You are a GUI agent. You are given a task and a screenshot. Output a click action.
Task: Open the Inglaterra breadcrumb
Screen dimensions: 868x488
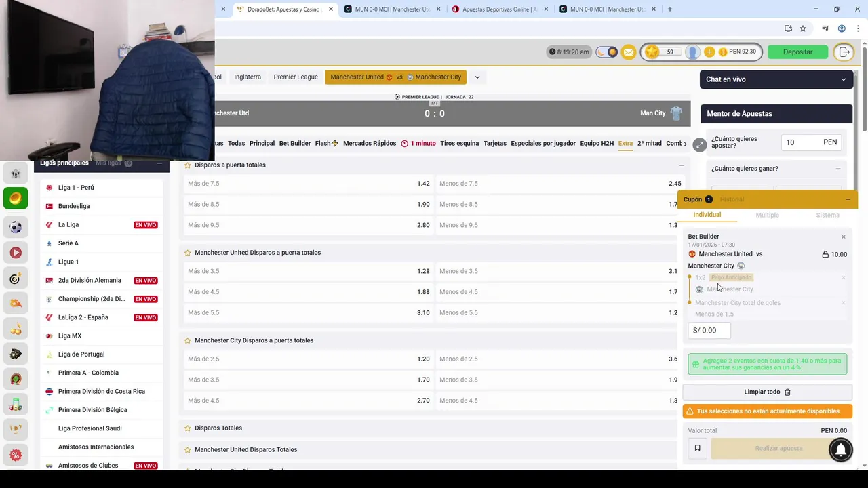pyautogui.click(x=248, y=77)
